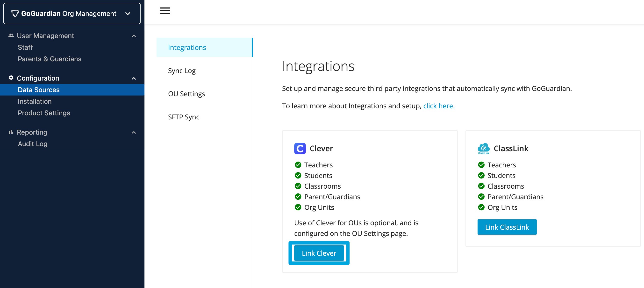Click the Reporting heading
644x288 pixels.
click(32, 132)
